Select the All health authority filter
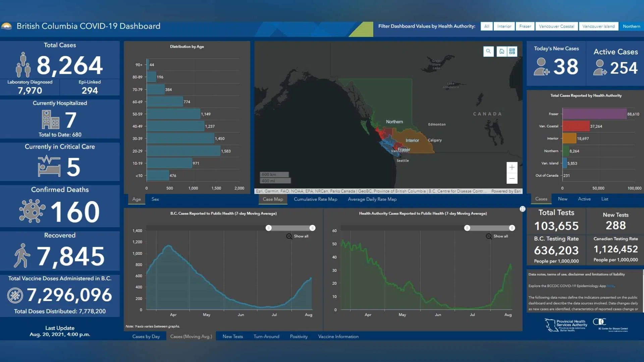Screen dimensions: 644x362 tap(487, 26)
